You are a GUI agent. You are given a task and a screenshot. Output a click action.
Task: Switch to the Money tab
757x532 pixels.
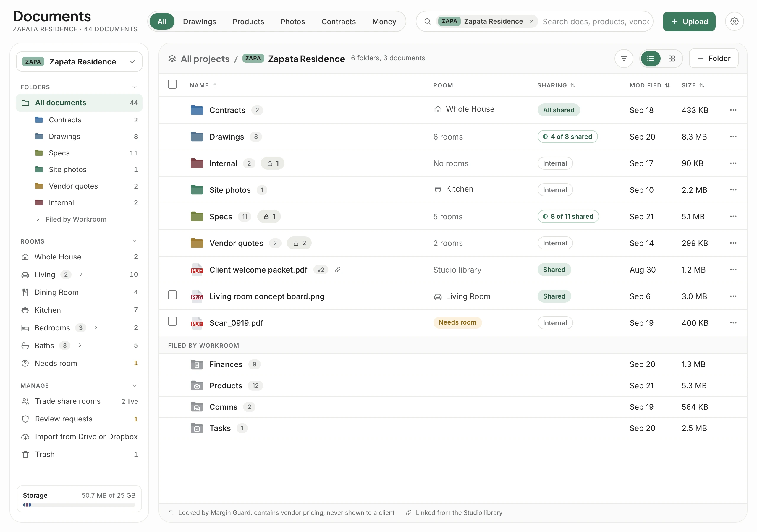pos(384,22)
